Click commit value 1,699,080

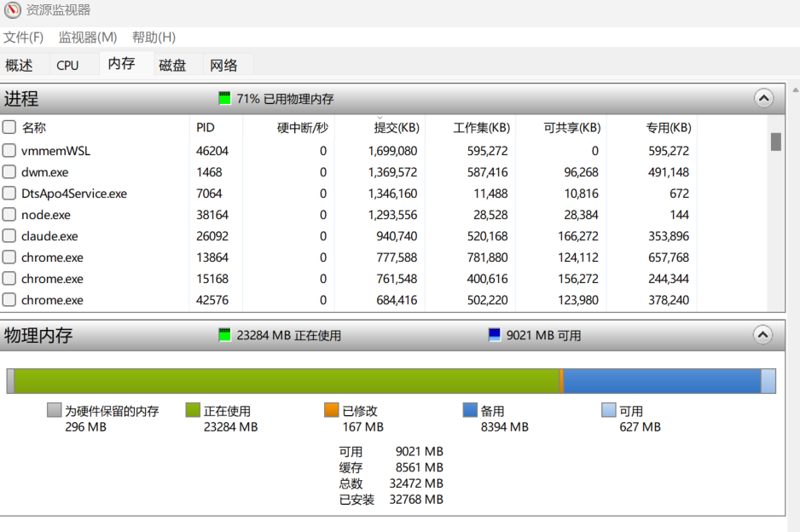pos(392,151)
